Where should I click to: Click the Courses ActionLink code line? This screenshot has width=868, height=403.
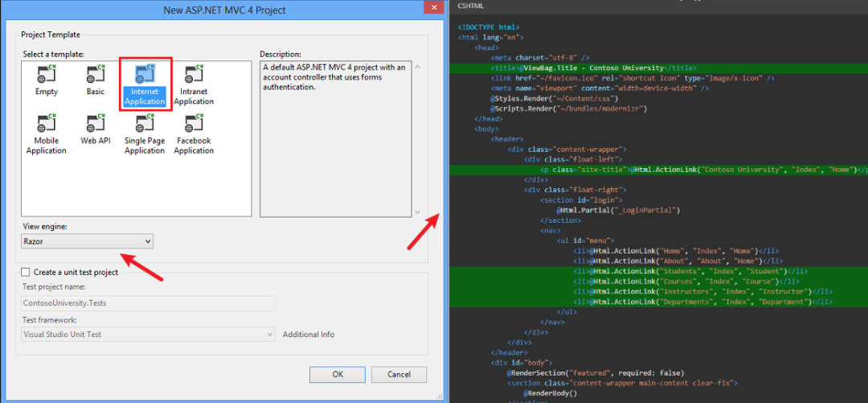[686, 281]
